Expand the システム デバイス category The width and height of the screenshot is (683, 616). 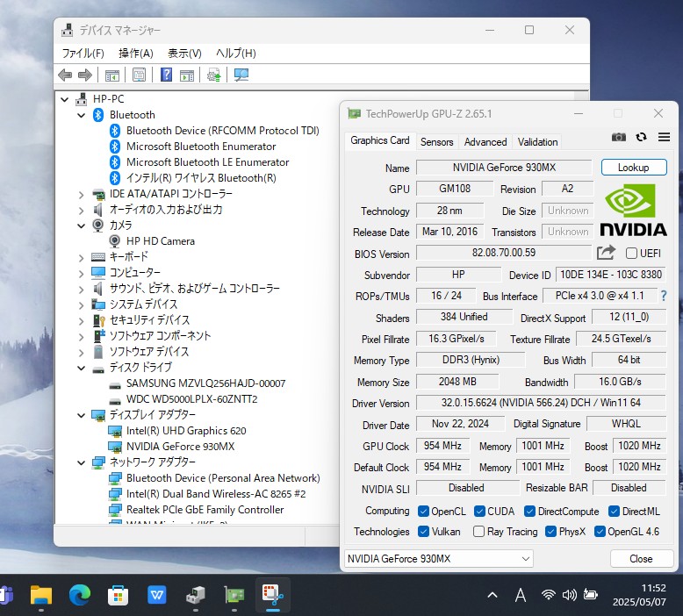tap(81, 304)
